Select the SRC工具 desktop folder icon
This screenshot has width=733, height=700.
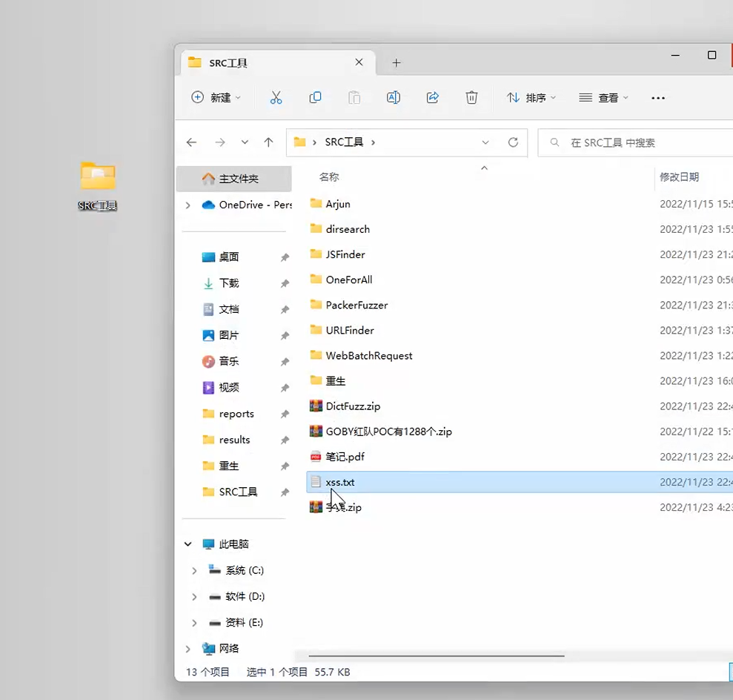[x=98, y=185]
